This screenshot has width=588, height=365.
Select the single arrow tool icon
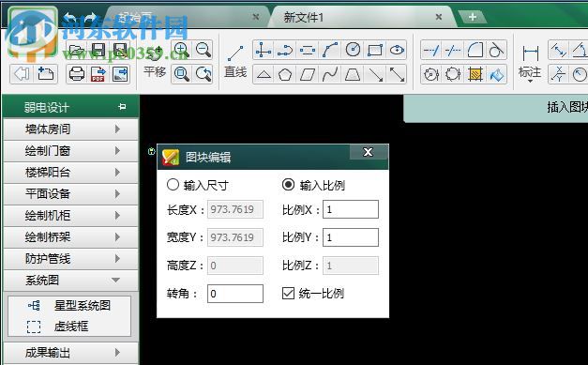(375, 74)
